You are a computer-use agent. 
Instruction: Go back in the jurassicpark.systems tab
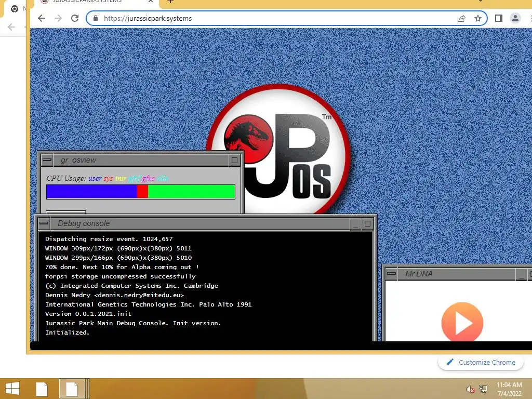coord(42,18)
